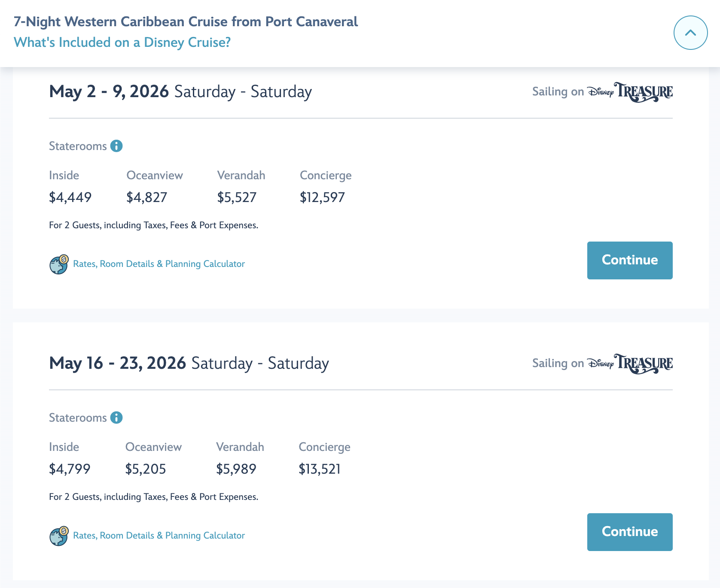The height and width of the screenshot is (588, 720).
Task: Pick the $5,989 Verandah stateroom price
Action: tap(236, 469)
